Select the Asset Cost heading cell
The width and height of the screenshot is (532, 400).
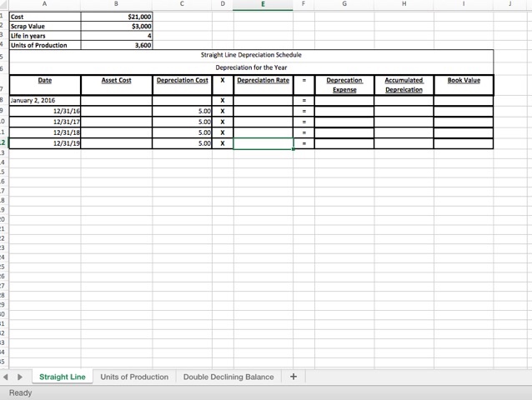click(x=117, y=85)
